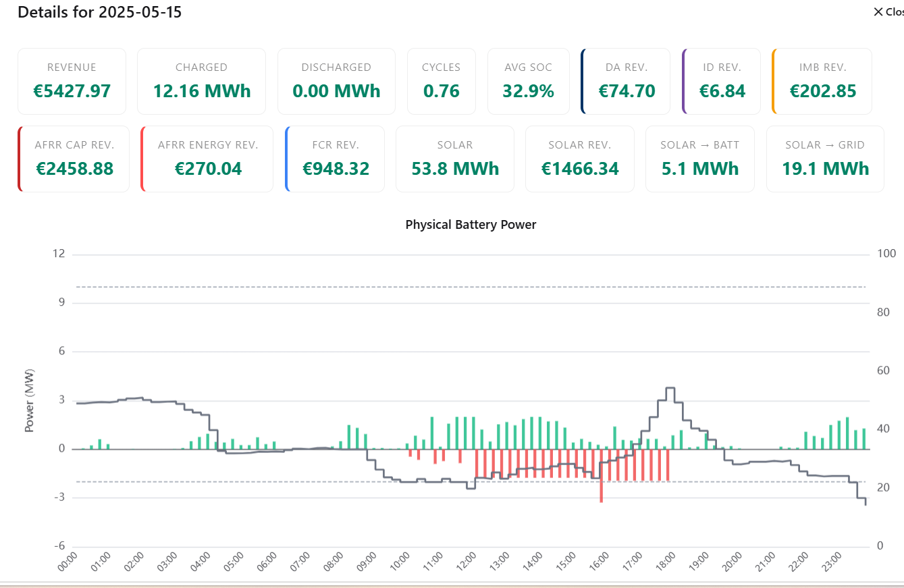Click the longest red bar near 16:00
The height and width of the screenshot is (588, 904).
point(601,476)
